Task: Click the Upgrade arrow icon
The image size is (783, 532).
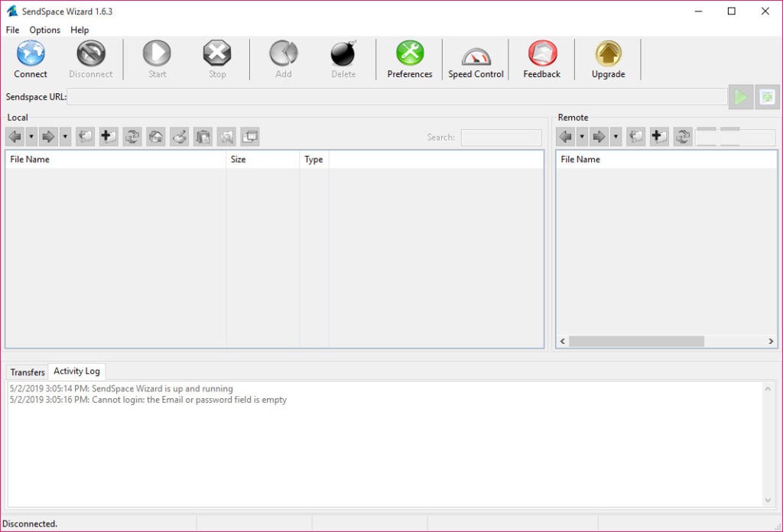Action: (608, 54)
